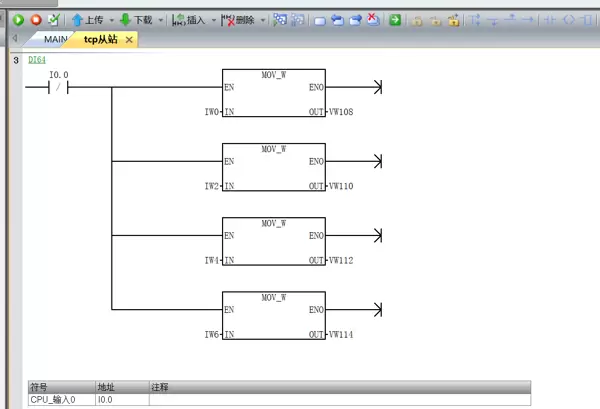Insert a contact using the contact icon

point(549,19)
